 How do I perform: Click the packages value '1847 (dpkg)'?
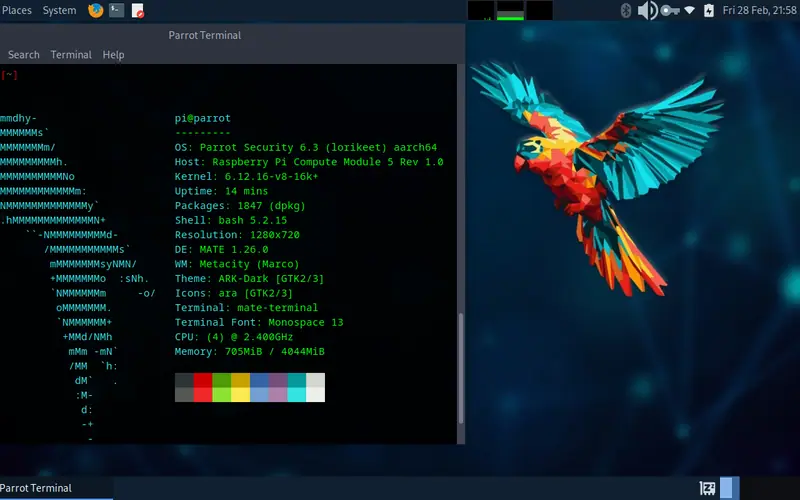[x=271, y=206]
